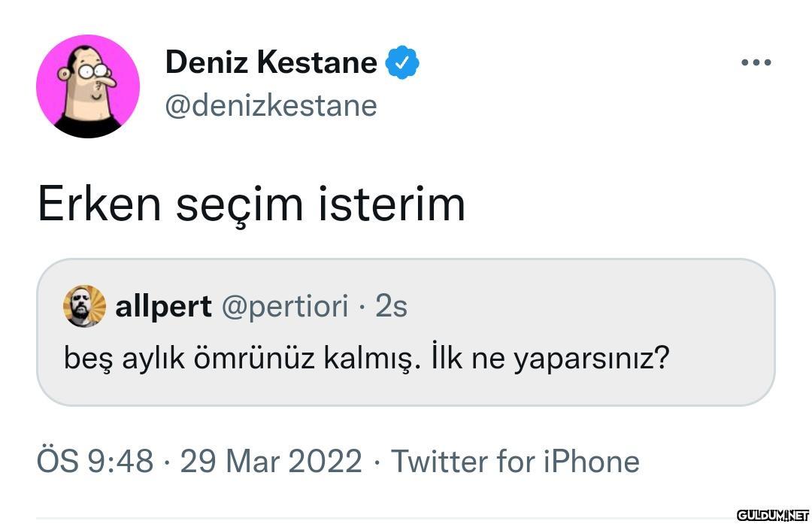Click the "ÖS 9:48" timestamp
The image size is (812, 524).
[x=95, y=461]
